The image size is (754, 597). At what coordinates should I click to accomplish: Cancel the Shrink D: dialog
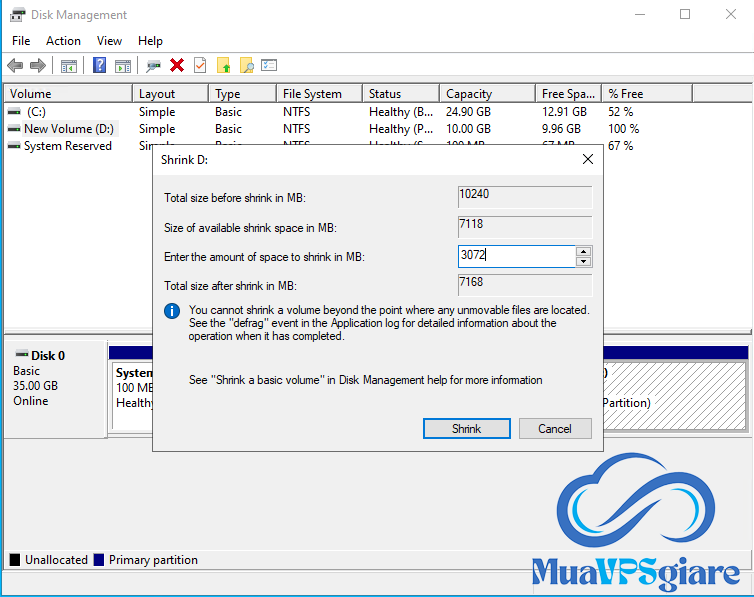[555, 428]
